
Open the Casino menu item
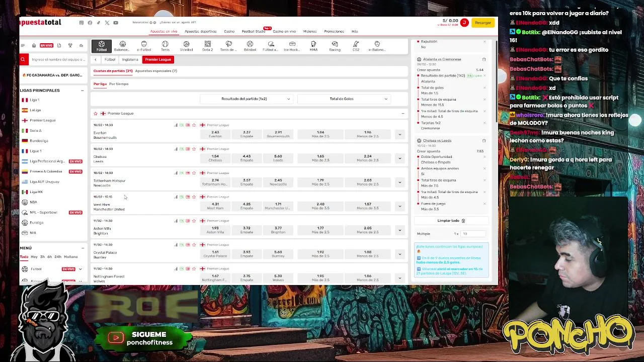coord(229,31)
